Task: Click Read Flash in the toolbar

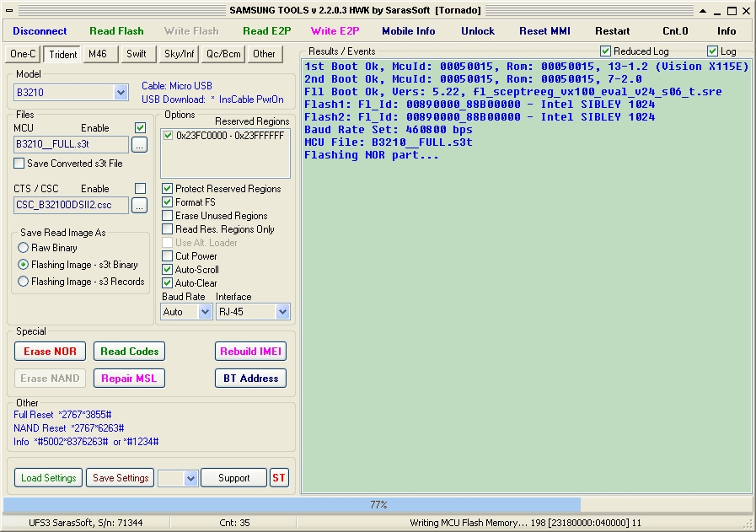Action: [x=116, y=31]
